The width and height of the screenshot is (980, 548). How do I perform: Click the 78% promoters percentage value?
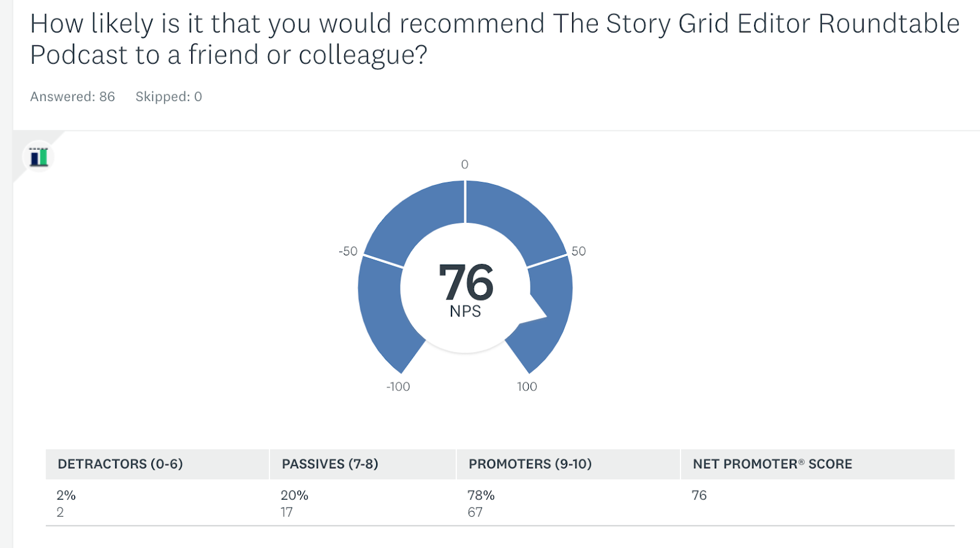click(x=481, y=495)
